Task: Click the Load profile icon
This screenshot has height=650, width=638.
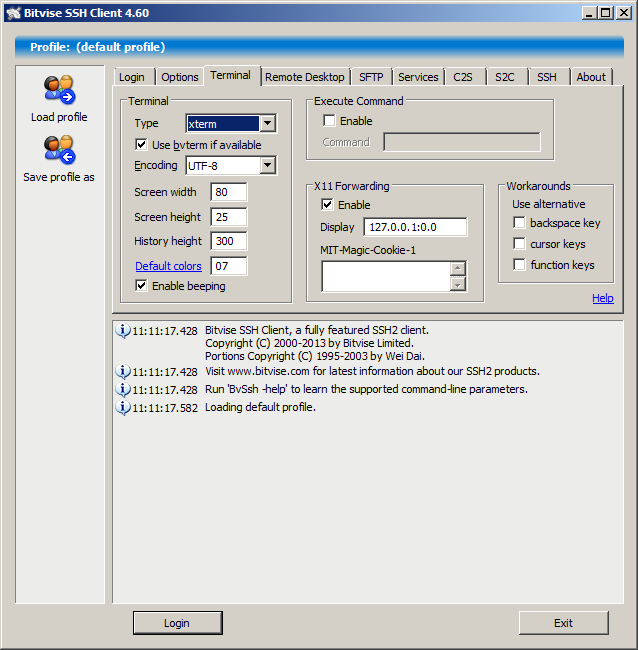Action: pos(59,90)
